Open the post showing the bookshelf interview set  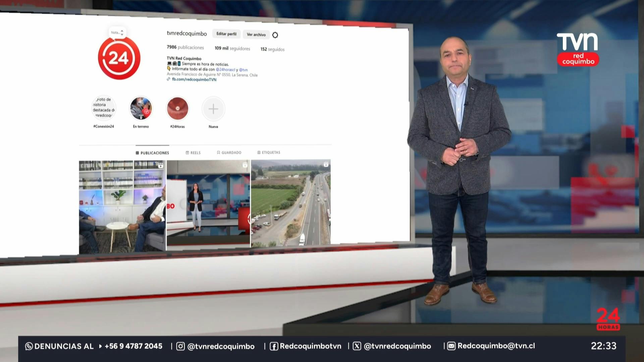coord(122,206)
